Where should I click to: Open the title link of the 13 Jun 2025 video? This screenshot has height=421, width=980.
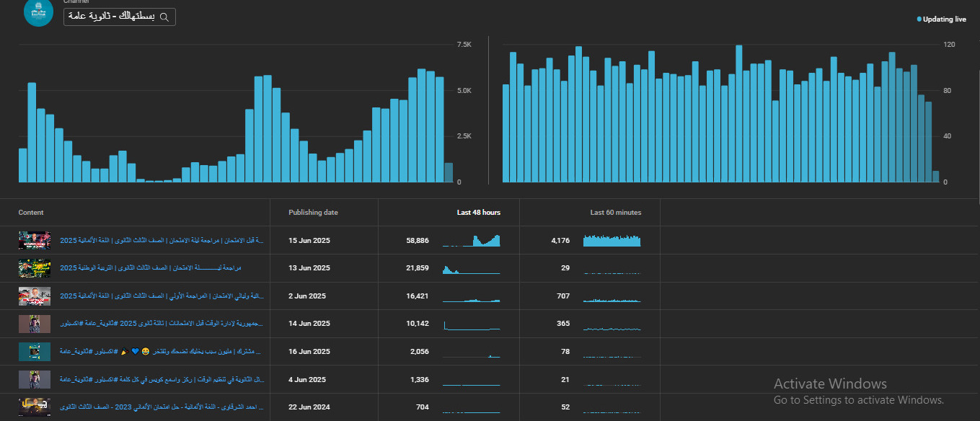click(150, 268)
